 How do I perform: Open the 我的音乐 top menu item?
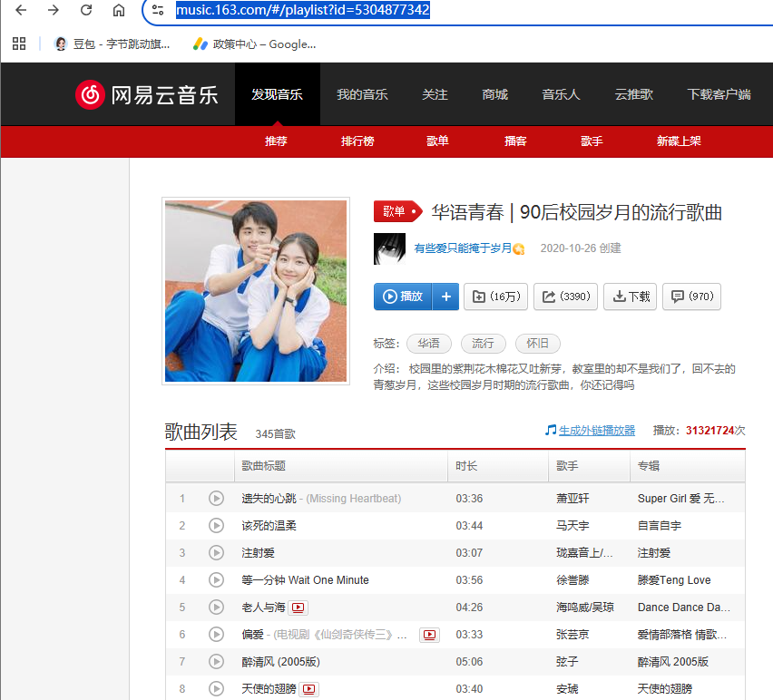coord(362,94)
